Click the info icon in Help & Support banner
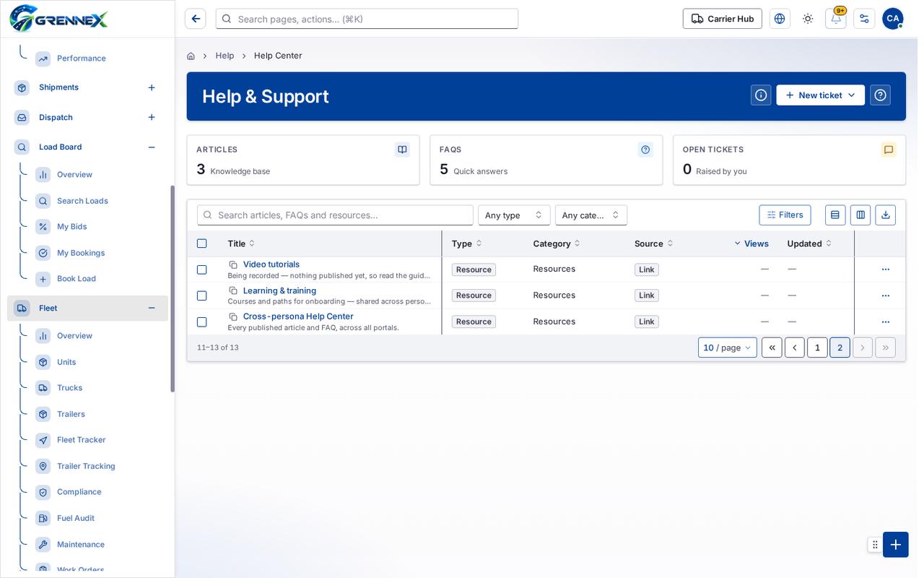 pyautogui.click(x=761, y=95)
